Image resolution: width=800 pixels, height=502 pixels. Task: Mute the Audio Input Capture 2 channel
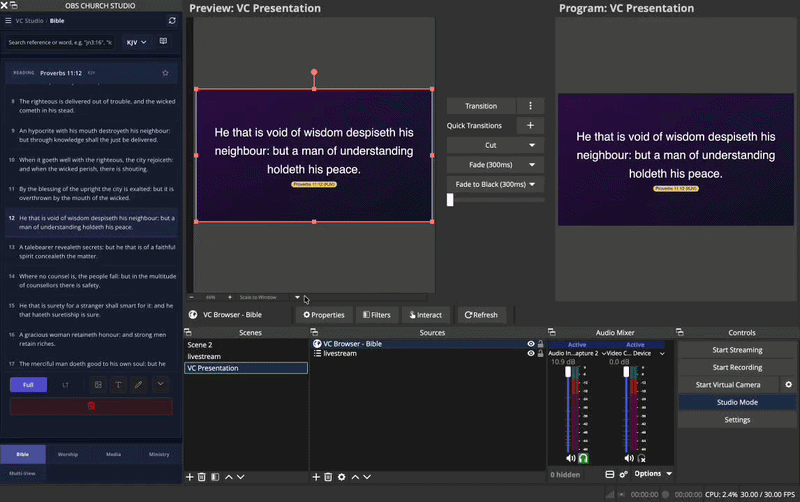click(x=570, y=458)
